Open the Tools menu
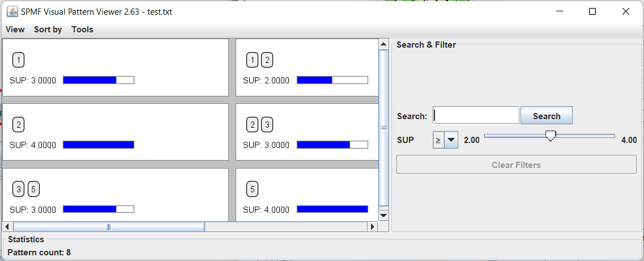Viewport: 644px width, 261px height. click(82, 30)
